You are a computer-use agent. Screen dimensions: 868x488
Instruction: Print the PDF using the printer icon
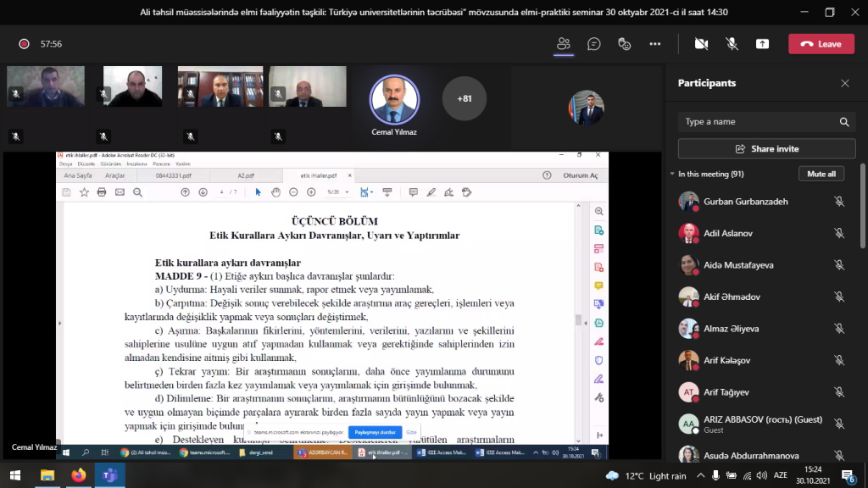pyautogui.click(x=102, y=192)
